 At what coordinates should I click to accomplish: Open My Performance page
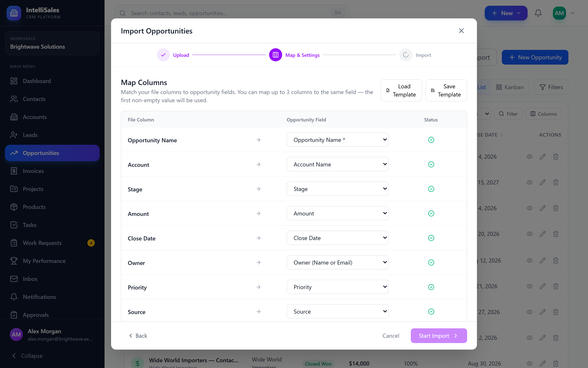point(52,261)
